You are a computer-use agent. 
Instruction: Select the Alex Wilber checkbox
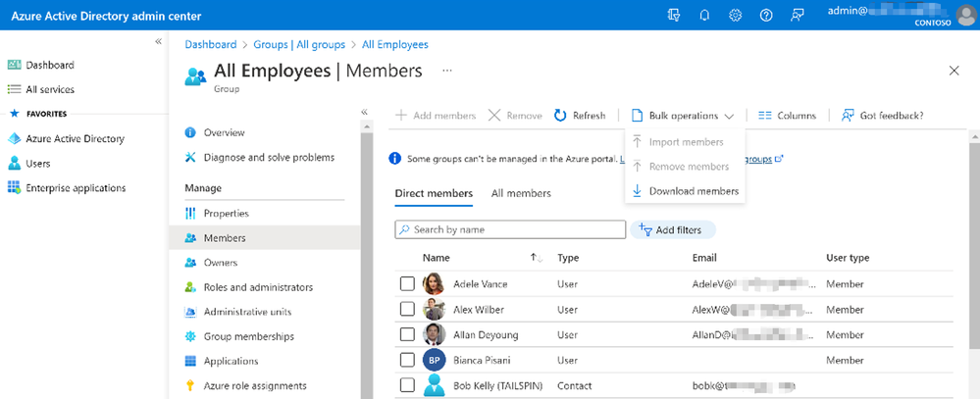click(x=407, y=309)
